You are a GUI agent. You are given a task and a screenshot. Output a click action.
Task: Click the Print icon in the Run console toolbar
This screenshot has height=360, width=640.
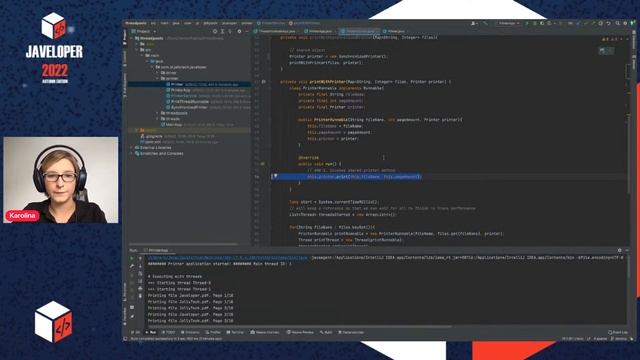[x=140, y=289]
